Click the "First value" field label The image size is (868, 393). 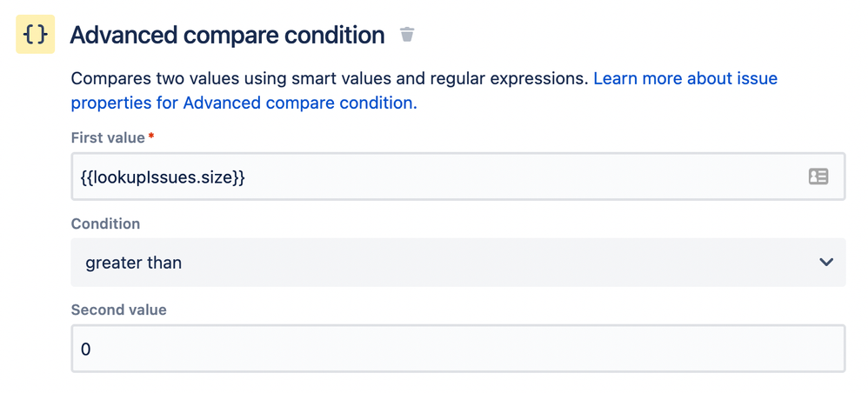point(108,137)
